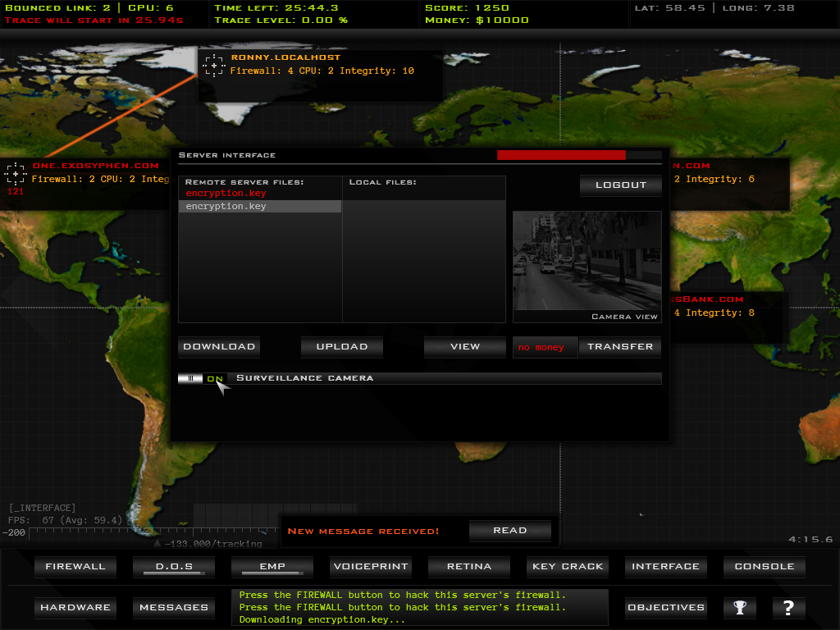The height and width of the screenshot is (630, 840).
Task: Log out of the server interface
Action: coord(620,185)
